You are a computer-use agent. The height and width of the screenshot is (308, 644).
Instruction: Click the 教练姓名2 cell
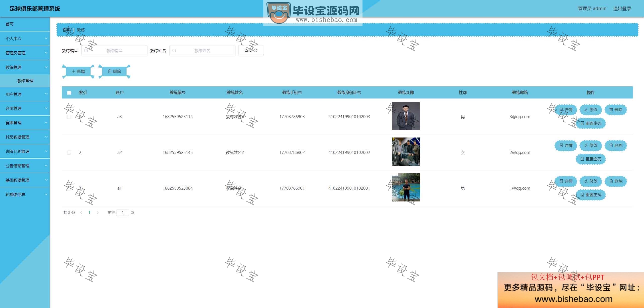click(235, 152)
